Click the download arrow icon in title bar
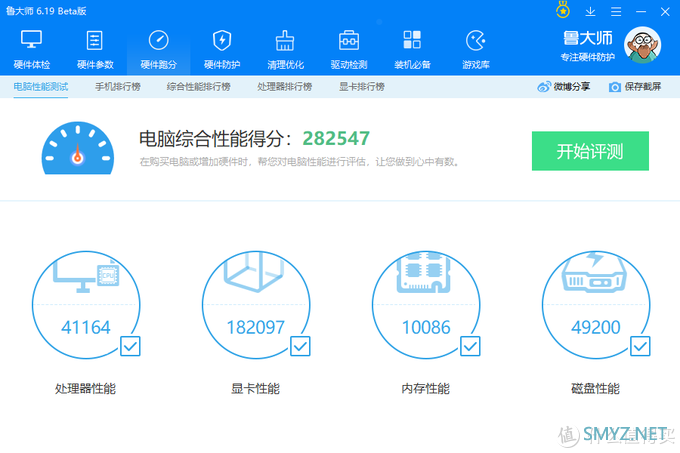The height and width of the screenshot is (453, 680). [x=590, y=11]
